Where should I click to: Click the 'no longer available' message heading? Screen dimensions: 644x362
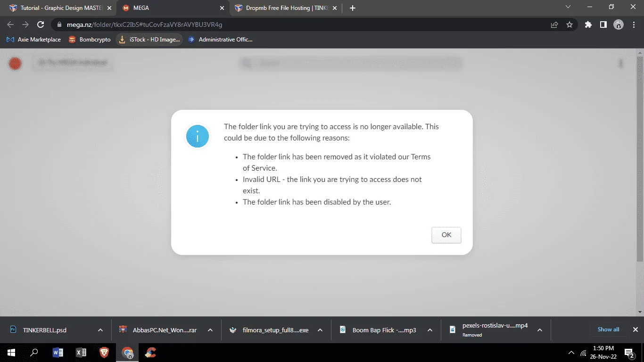(x=331, y=132)
